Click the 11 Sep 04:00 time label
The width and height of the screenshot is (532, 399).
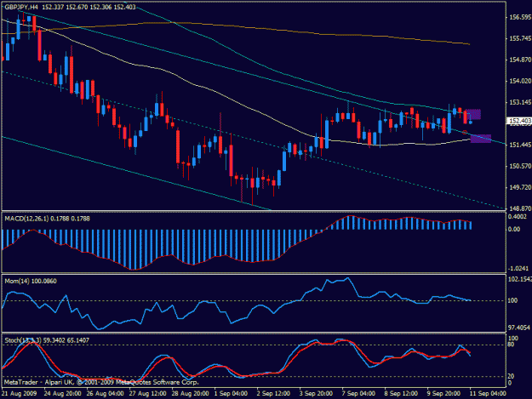(488, 394)
